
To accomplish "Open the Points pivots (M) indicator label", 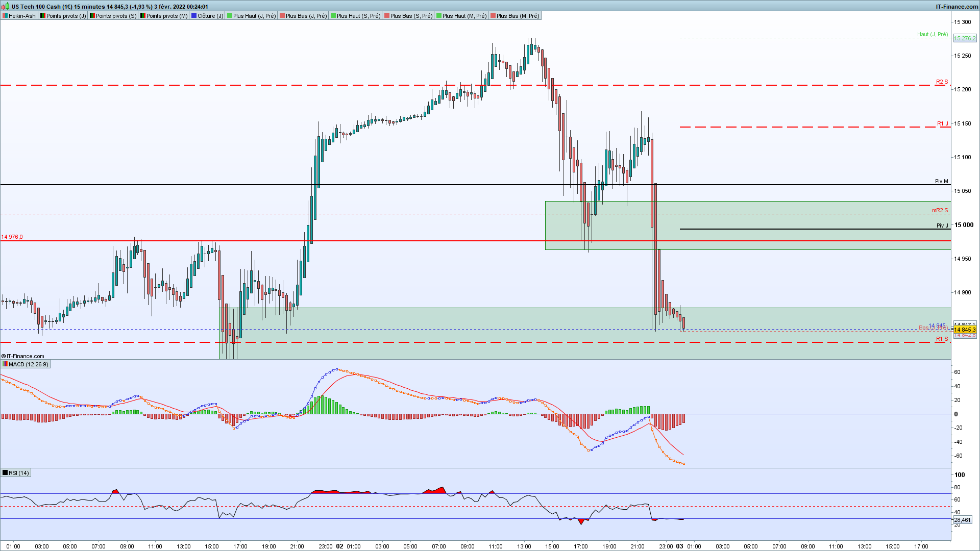I will tap(167, 16).
